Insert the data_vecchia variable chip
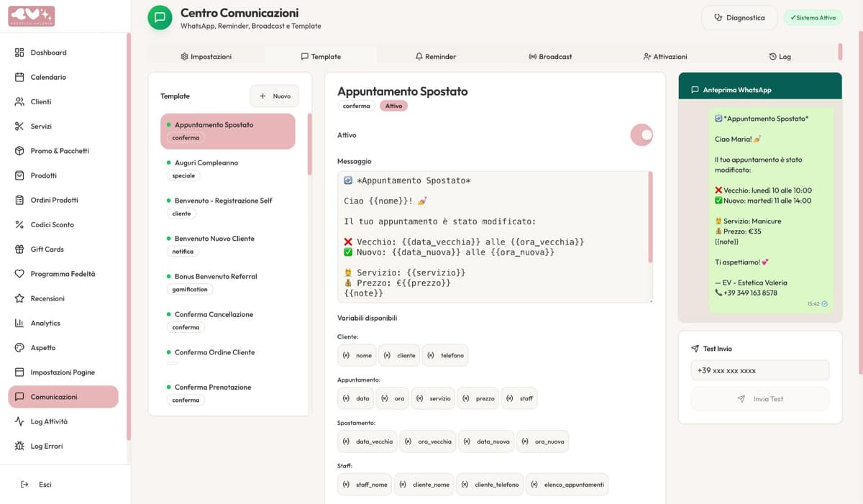Screen dimensions: 863x504 point(367,441)
